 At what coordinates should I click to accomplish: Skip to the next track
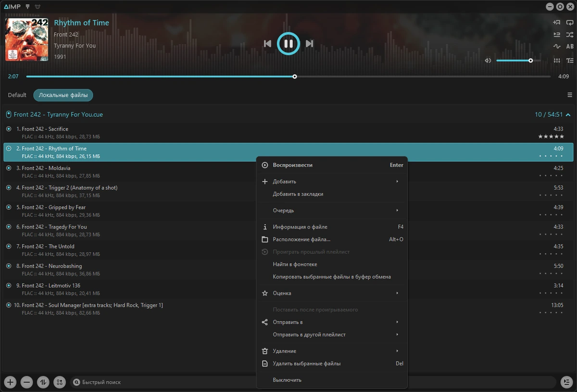310,44
